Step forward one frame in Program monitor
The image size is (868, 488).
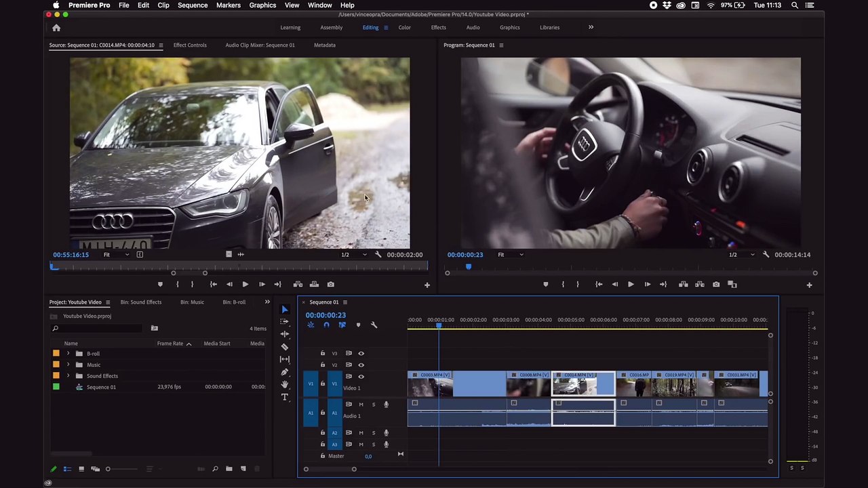pyautogui.click(x=647, y=284)
